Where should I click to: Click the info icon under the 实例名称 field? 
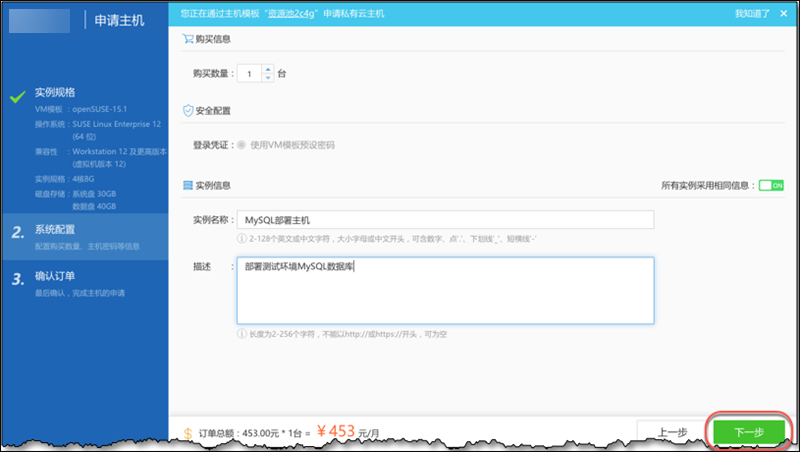[x=241, y=238]
